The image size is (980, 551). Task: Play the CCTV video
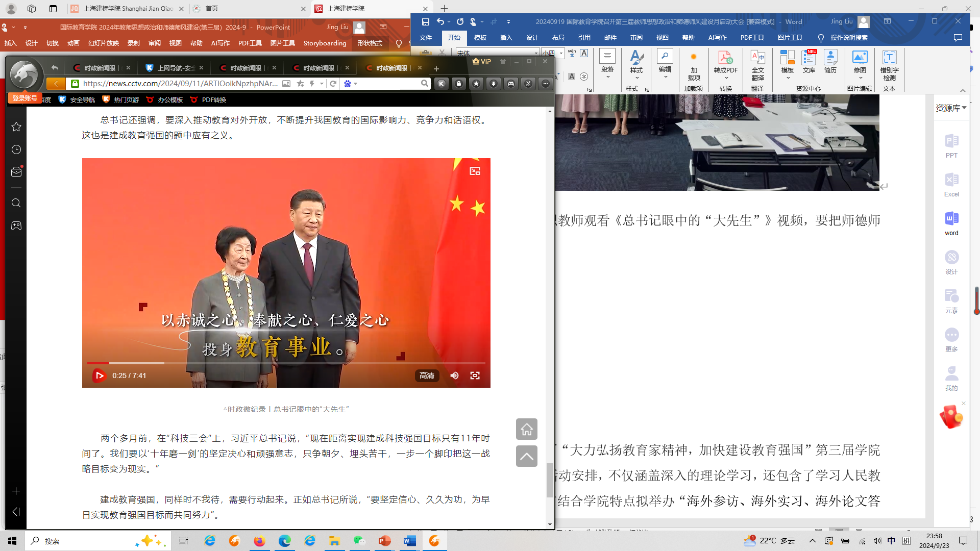99,375
